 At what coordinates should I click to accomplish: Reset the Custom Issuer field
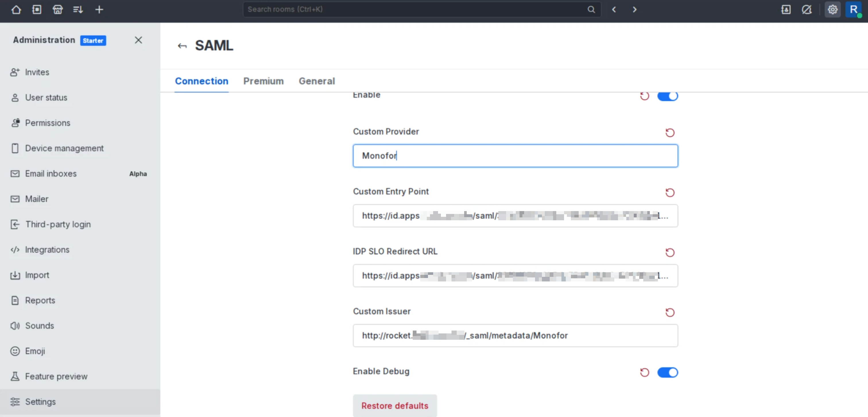point(670,312)
